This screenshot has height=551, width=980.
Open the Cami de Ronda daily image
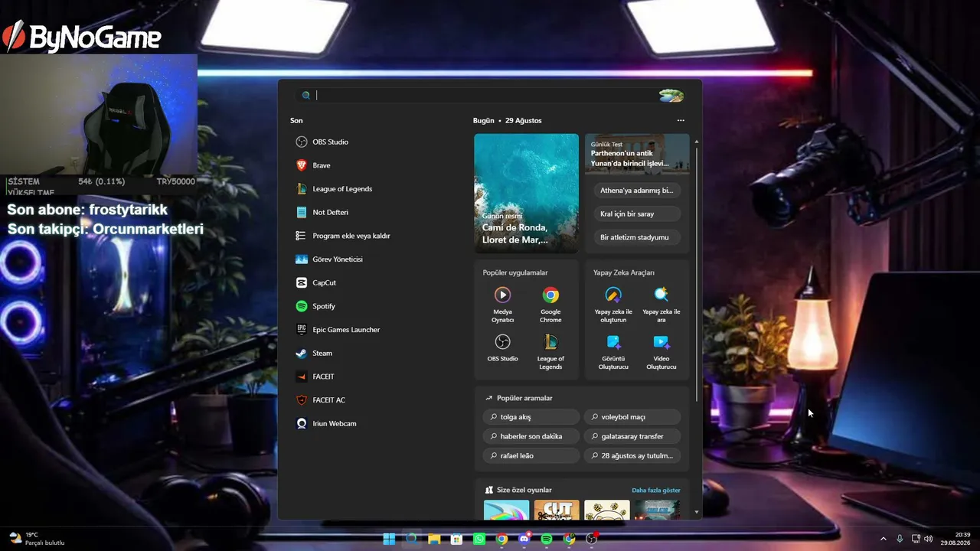pos(527,194)
